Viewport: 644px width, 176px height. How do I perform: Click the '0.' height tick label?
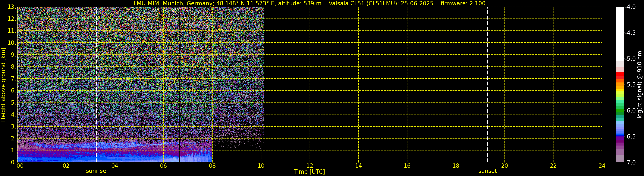click(x=13, y=162)
